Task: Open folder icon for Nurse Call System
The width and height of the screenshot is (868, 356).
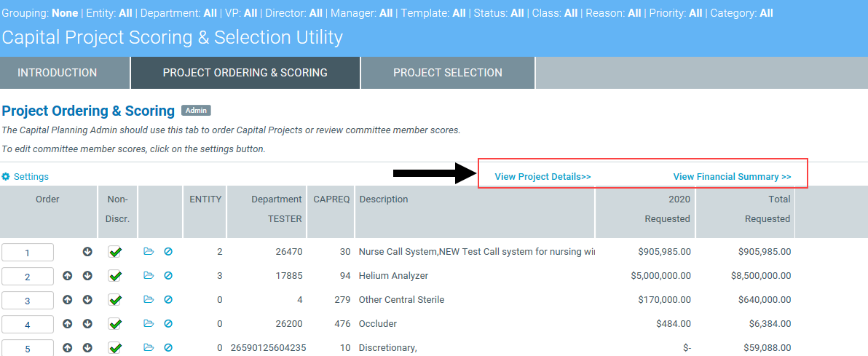Action: click(x=149, y=252)
